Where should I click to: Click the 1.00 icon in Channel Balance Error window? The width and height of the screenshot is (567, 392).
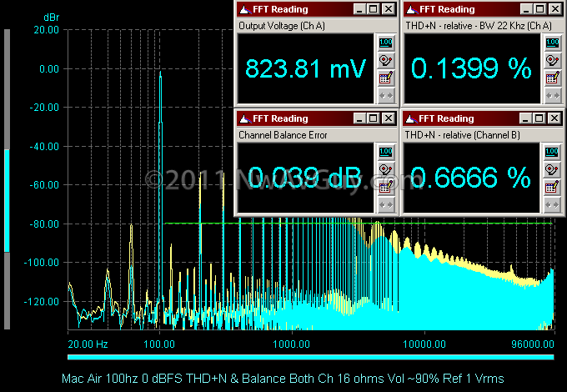[386, 152]
